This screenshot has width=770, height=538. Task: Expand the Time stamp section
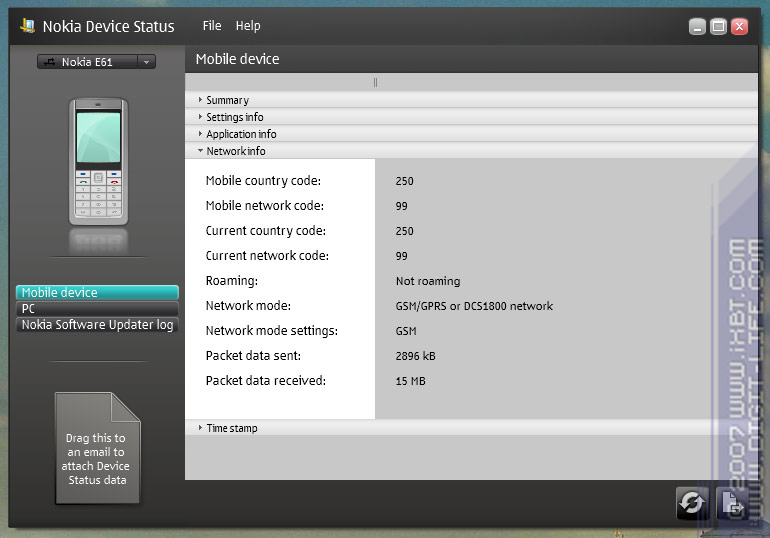click(471, 428)
